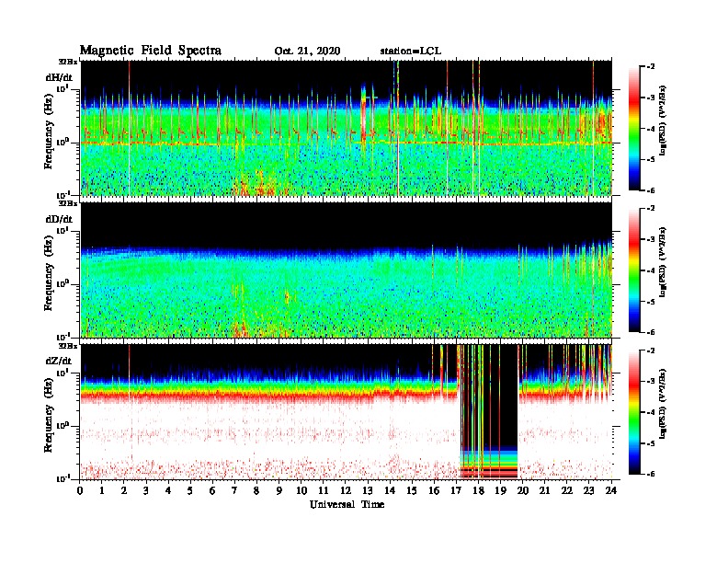Click the "station=LCL" label

coord(411,52)
